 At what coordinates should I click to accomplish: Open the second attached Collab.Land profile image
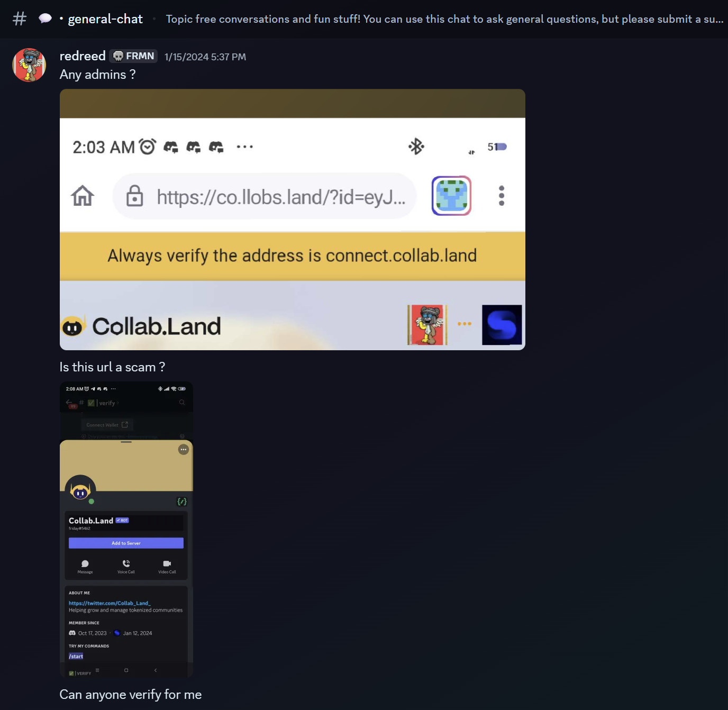click(126, 529)
